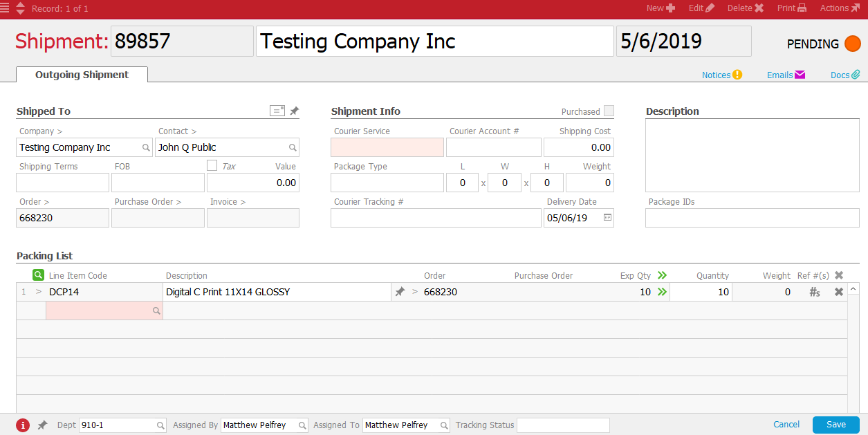Open the Assigned By lookup
Viewport: 868px width, 435px height.
coord(302,425)
